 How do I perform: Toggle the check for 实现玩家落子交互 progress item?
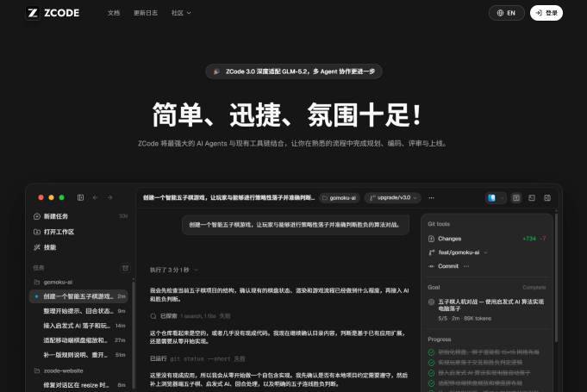tap(431, 363)
